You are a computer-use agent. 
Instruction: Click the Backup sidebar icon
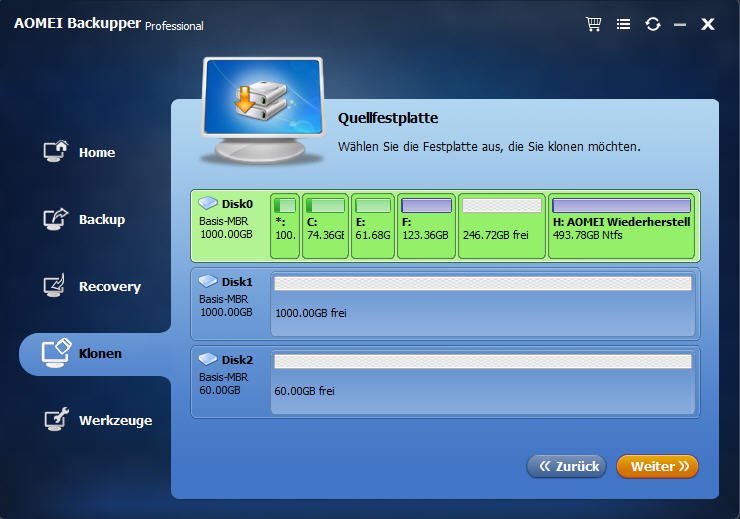[x=56, y=219]
